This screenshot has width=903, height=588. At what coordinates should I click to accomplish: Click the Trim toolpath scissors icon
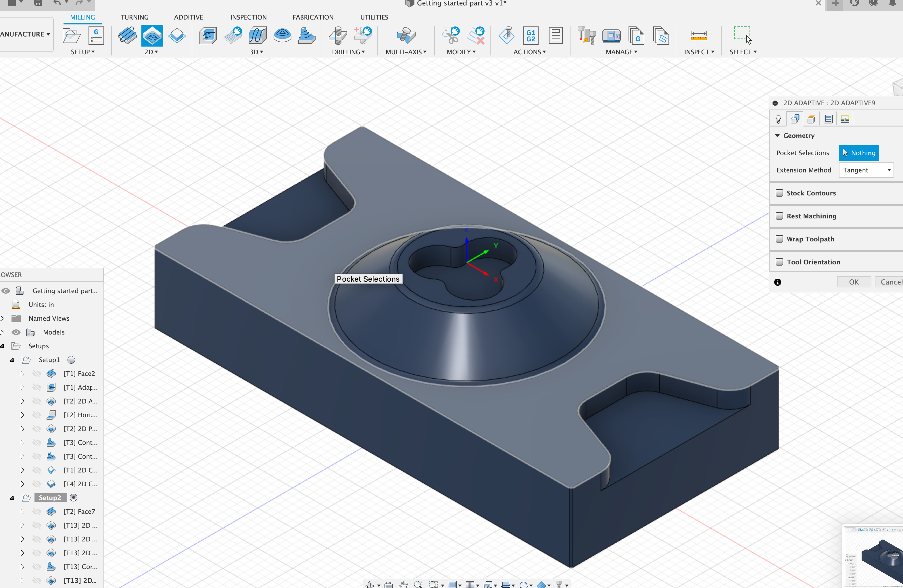(451, 36)
